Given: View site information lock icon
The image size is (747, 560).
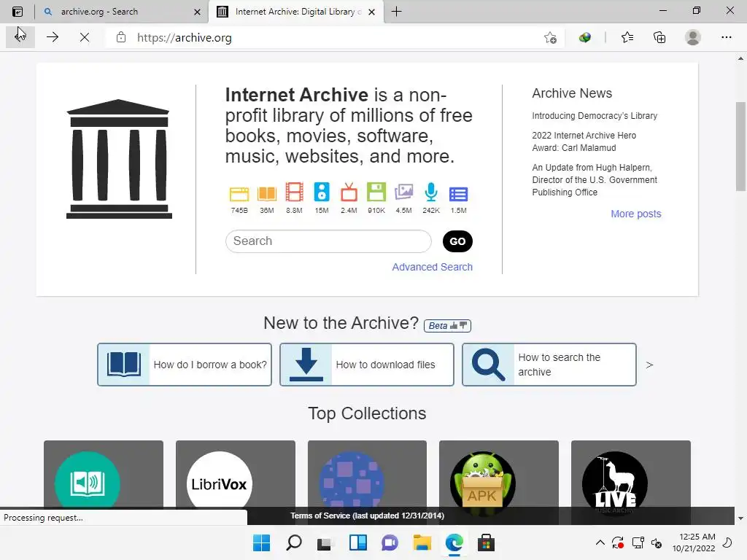Looking at the screenshot, I should click(x=121, y=37).
